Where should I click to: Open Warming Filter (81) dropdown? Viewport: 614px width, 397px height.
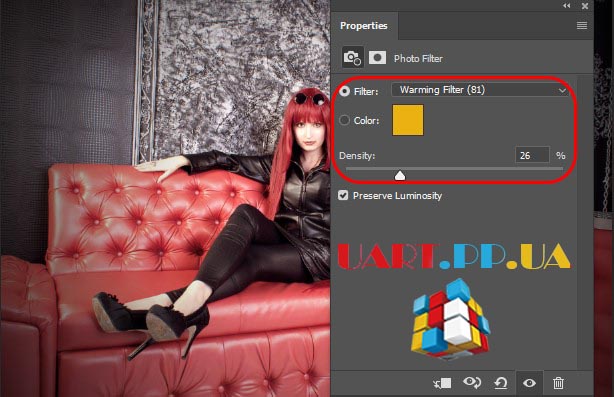coord(480,90)
